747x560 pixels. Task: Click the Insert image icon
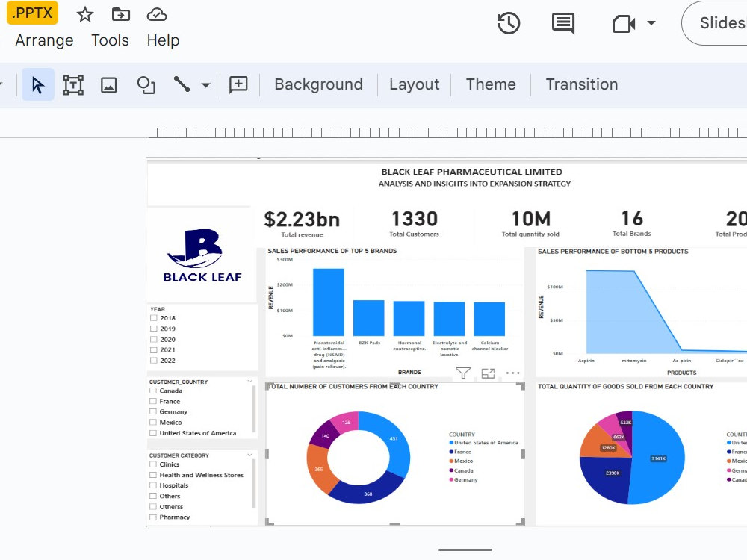108,85
